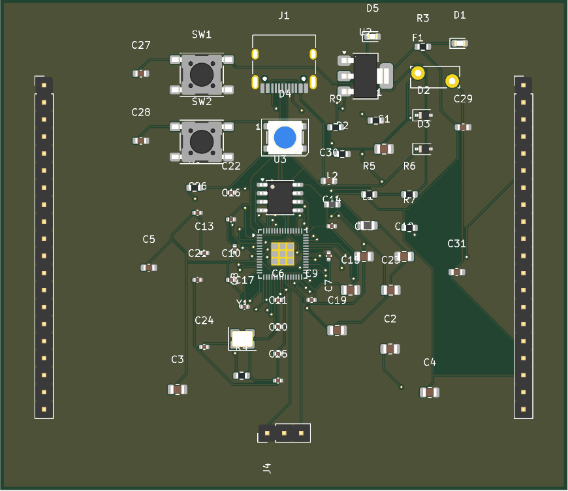Click the "D1" silkscreen label
This screenshot has height=491, width=568.
pyautogui.click(x=460, y=15)
